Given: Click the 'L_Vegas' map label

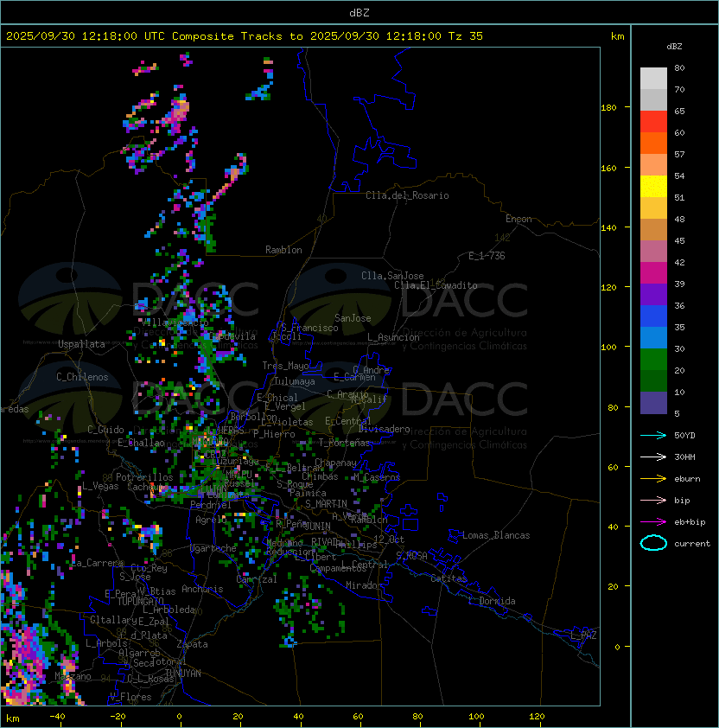Looking at the screenshot, I should point(100,486).
